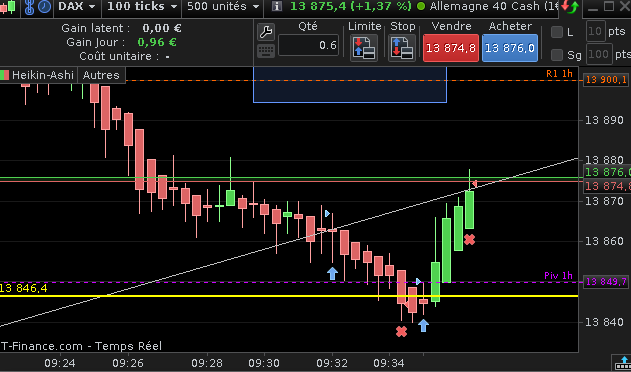The image size is (631, 372).
Task: Click the blue up arrow below 13 840 candles
Action: (423, 325)
